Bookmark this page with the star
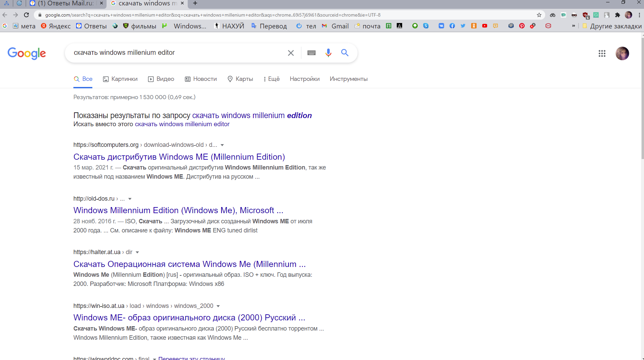The image size is (644, 360). click(539, 15)
